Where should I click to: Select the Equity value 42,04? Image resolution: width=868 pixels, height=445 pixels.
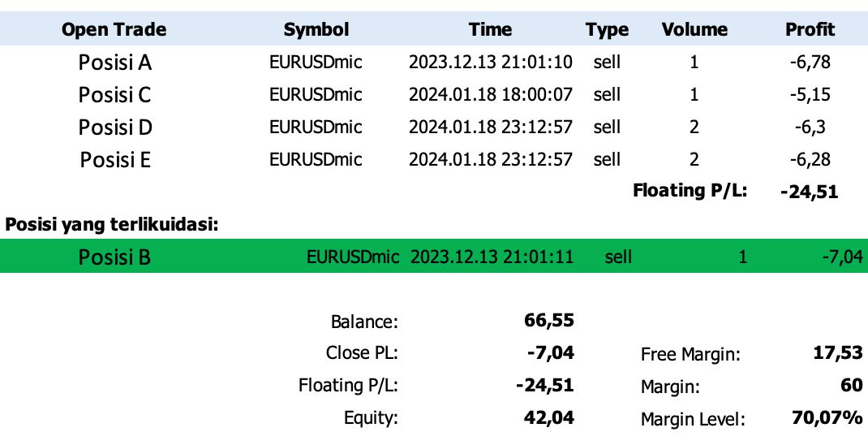pyautogui.click(x=548, y=417)
